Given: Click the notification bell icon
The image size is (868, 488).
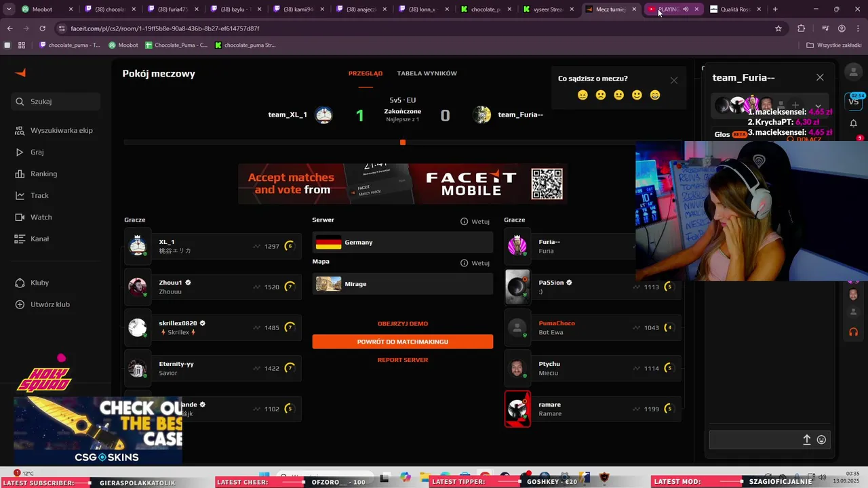Looking at the screenshot, I should click(x=854, y=123).
